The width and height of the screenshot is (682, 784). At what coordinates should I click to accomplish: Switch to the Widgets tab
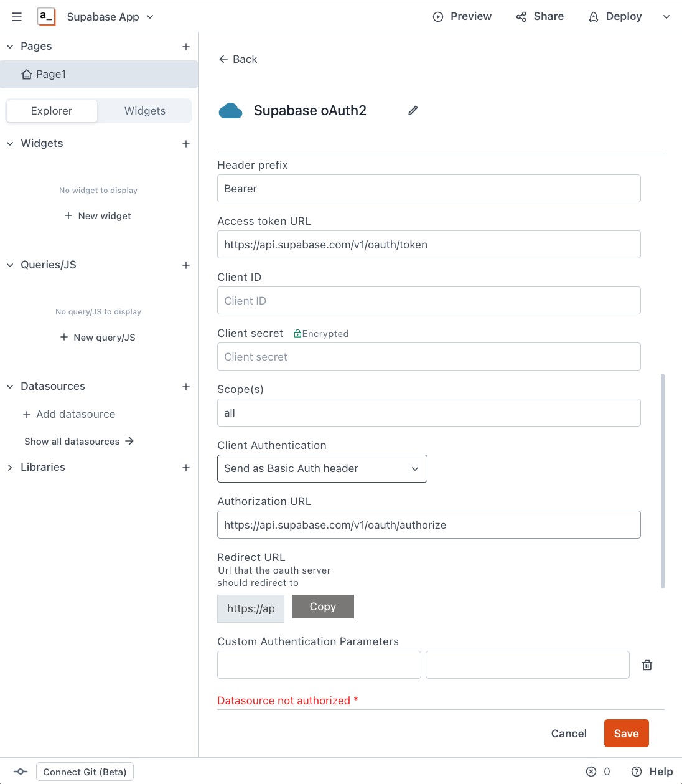tap(144, 110)
